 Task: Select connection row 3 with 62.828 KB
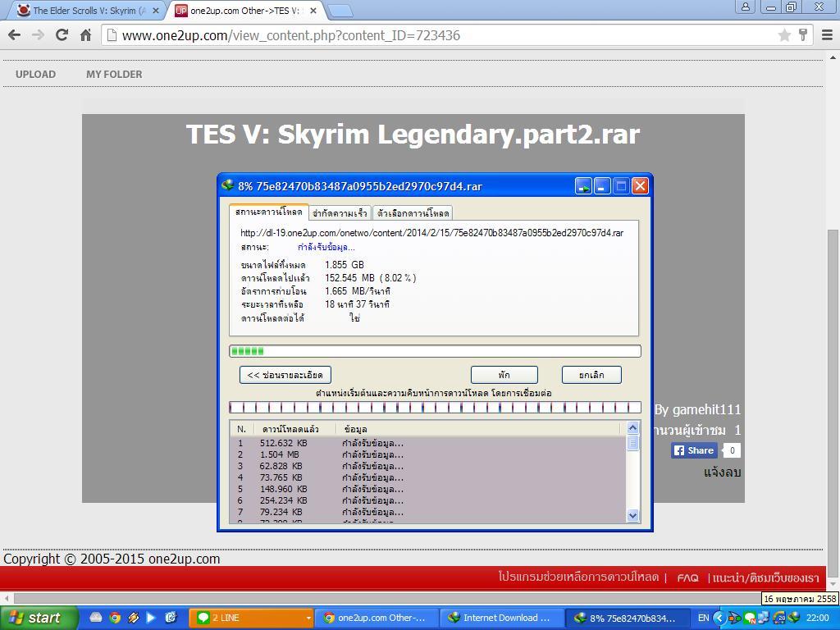coord(428,466)
